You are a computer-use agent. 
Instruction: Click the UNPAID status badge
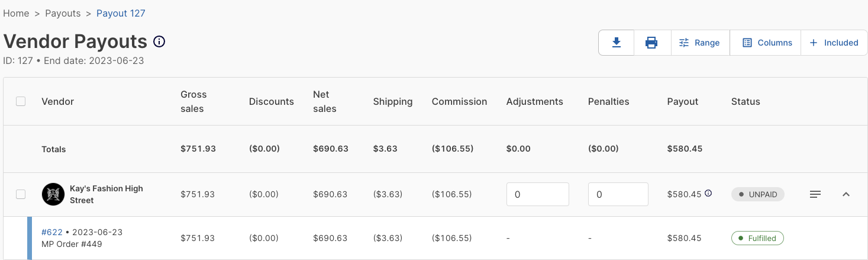(758, 194)
